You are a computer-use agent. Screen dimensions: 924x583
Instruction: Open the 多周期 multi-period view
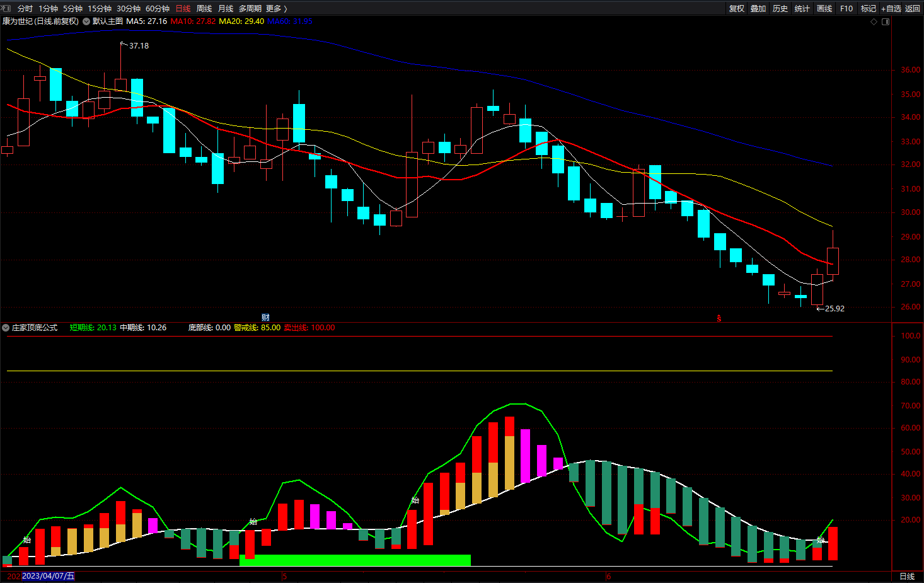(x=250, y=8)
